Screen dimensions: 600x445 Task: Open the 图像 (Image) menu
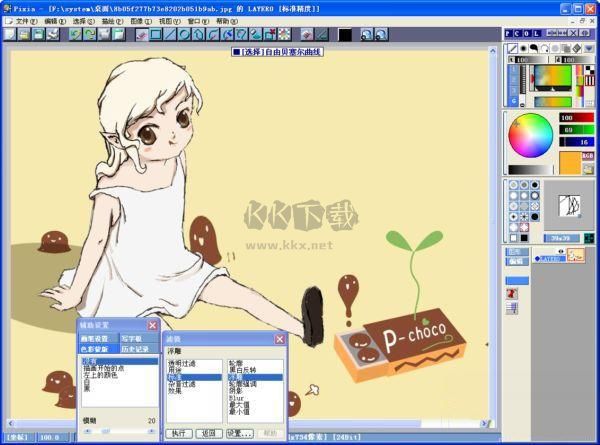coord(136,20)
